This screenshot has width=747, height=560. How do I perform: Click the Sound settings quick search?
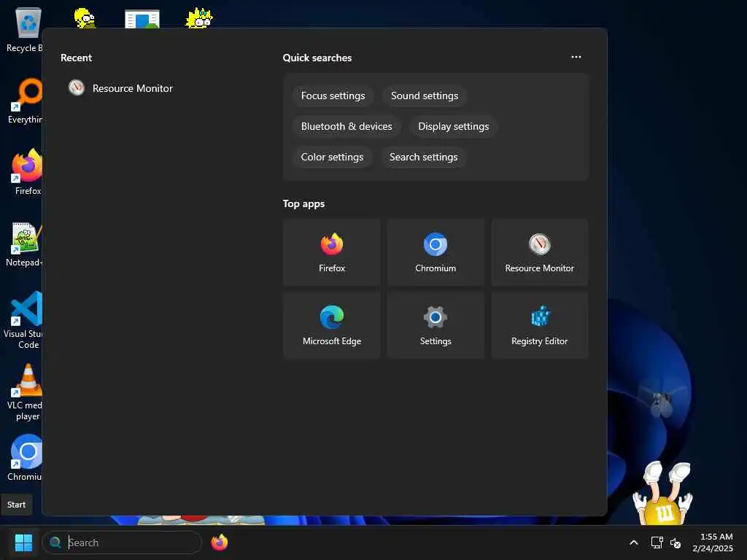(x=425, y=96)
